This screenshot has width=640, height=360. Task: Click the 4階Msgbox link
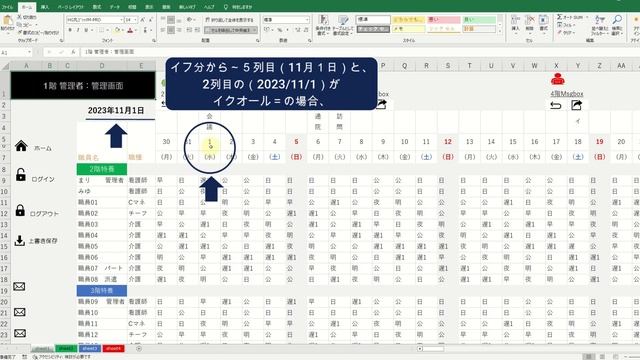567,94
